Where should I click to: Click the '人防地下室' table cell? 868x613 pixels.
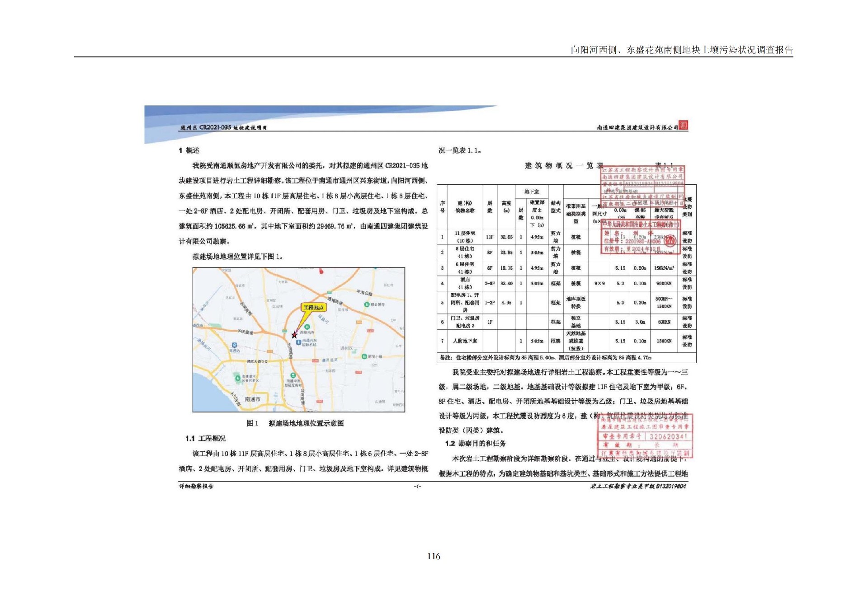(465, 341)
